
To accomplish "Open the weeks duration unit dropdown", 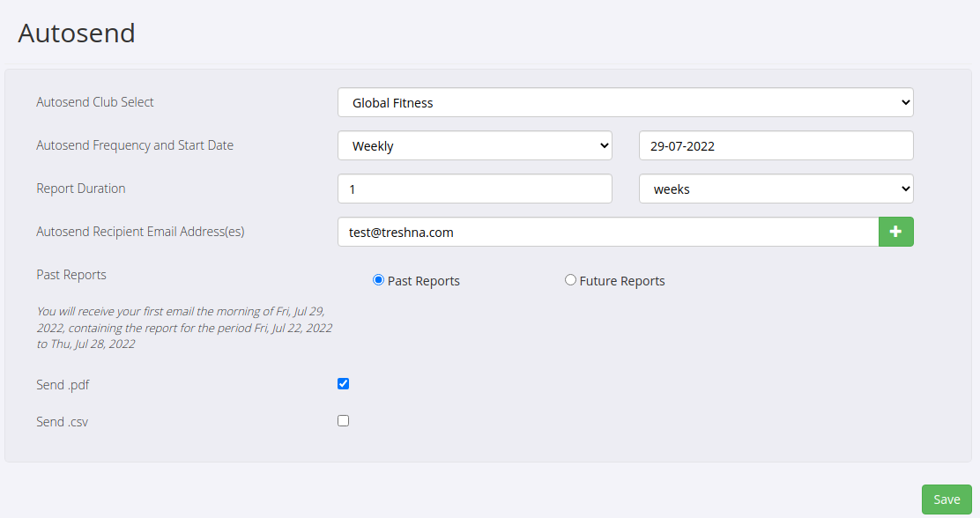I will [x=776, y=189].
